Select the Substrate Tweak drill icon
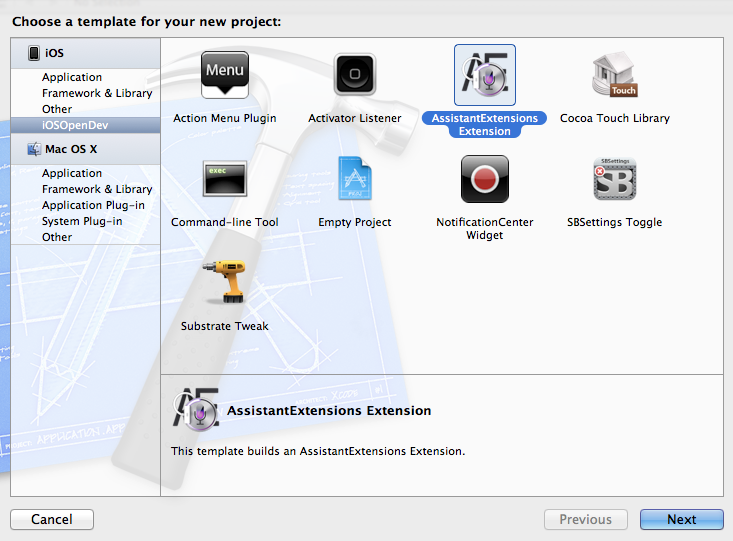 [224, 283]
